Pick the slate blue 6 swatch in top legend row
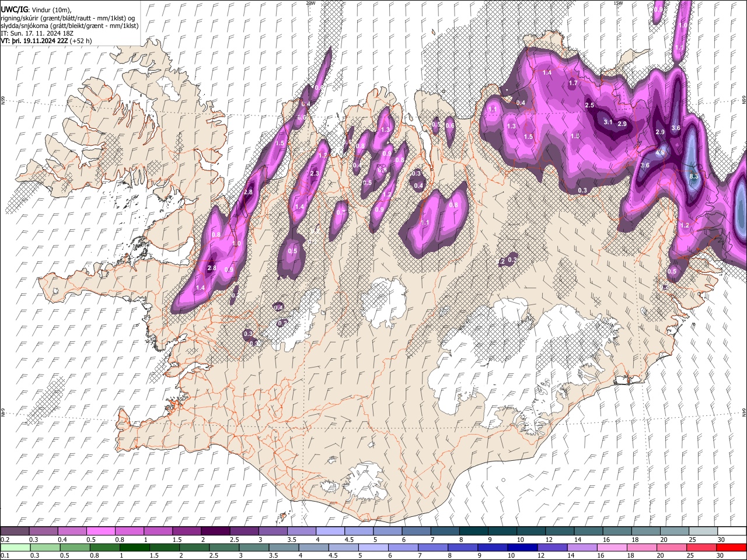The width and height of the screenshot is (747, 560). [x=416, y=531]
